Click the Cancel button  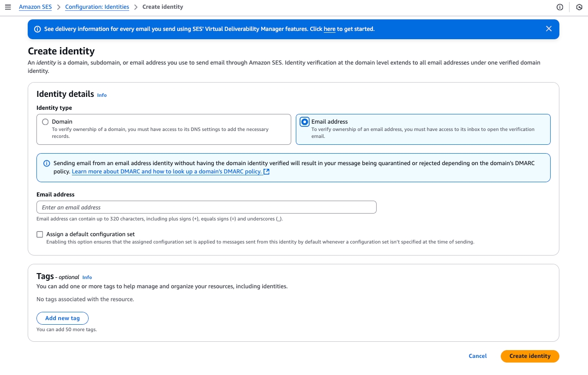(x=478, y=356)
